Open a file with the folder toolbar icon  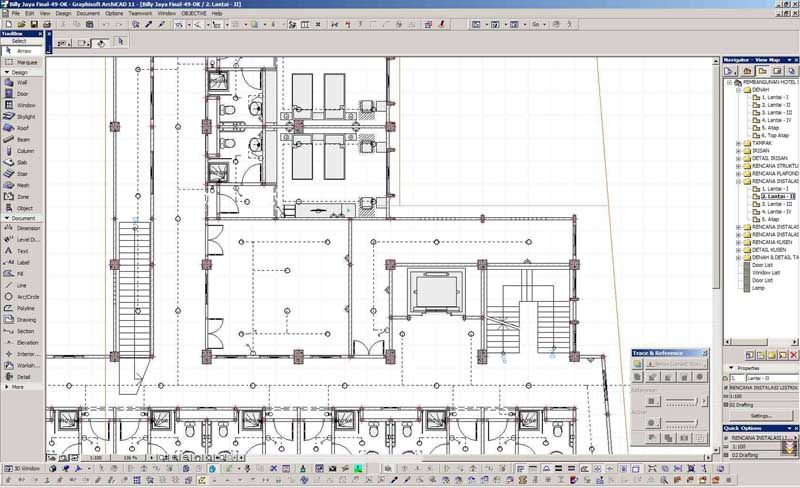[x=21, y=24]
